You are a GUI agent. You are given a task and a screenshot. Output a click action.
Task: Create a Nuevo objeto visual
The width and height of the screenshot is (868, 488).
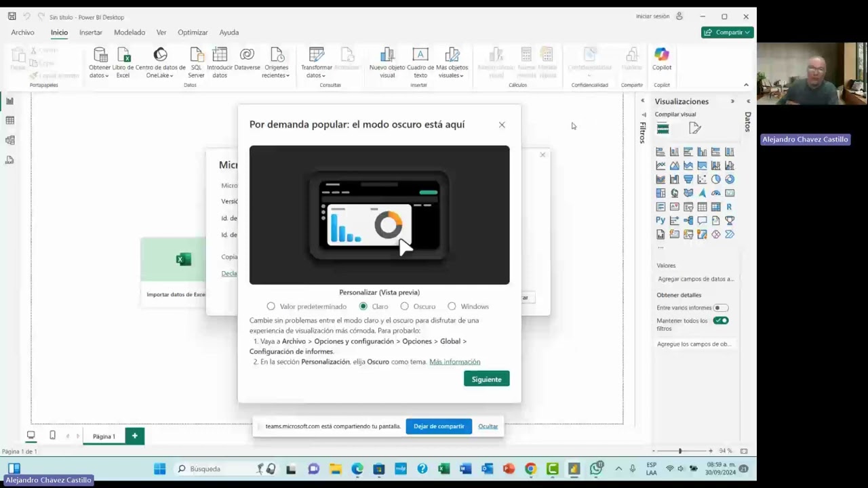click(387, 62)
